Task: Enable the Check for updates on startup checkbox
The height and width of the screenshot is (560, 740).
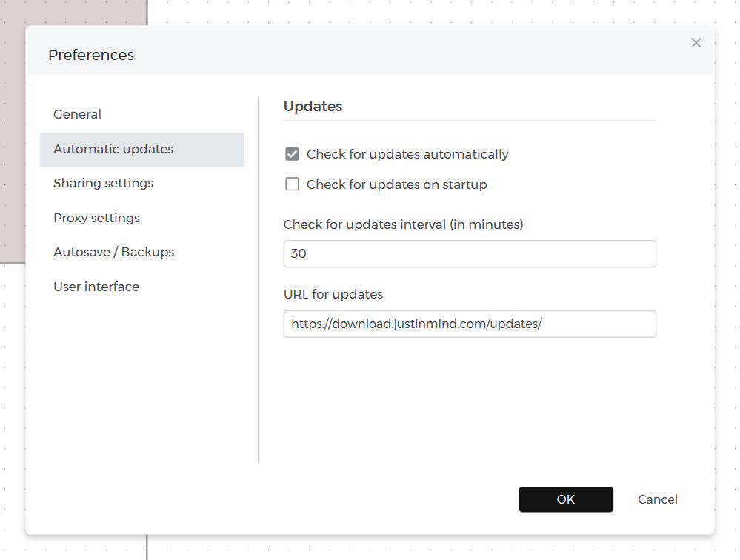Action: 292,184
